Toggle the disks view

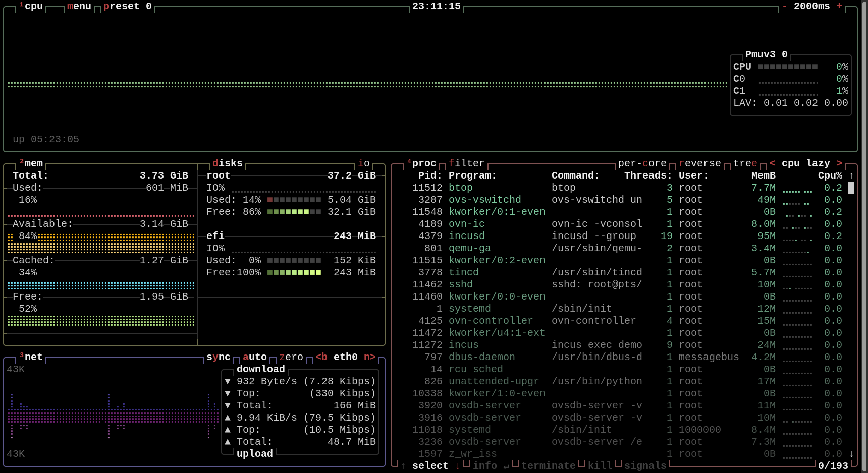228,163
